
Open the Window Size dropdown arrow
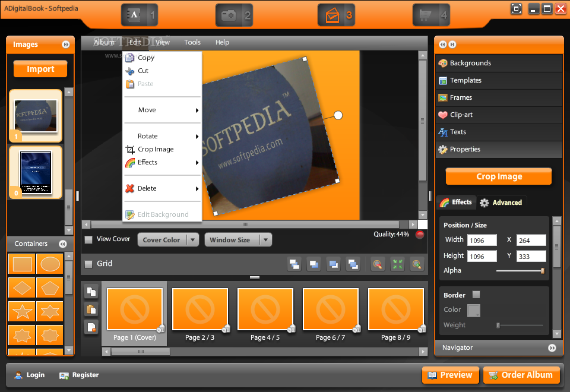pos(266,240)
